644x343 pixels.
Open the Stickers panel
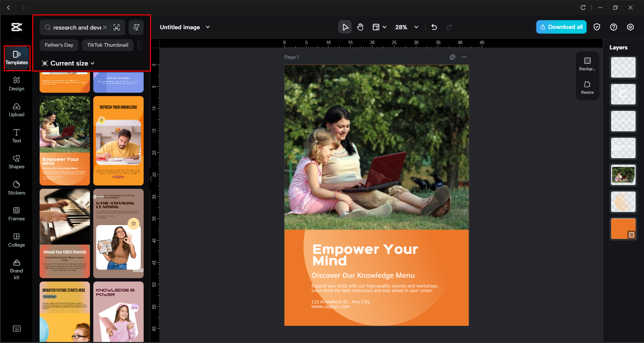click(x=16, y=188)
